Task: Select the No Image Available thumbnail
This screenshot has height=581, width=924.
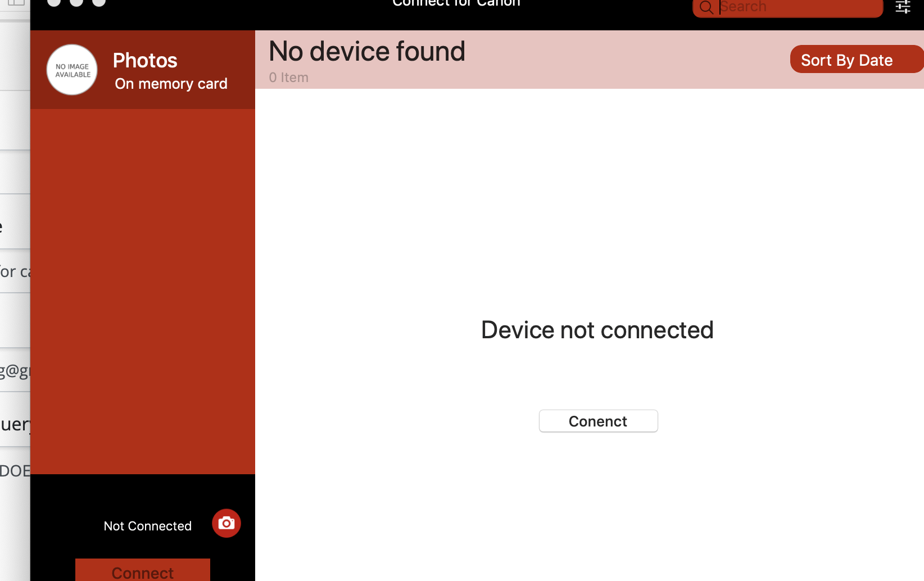Action: 72,70
